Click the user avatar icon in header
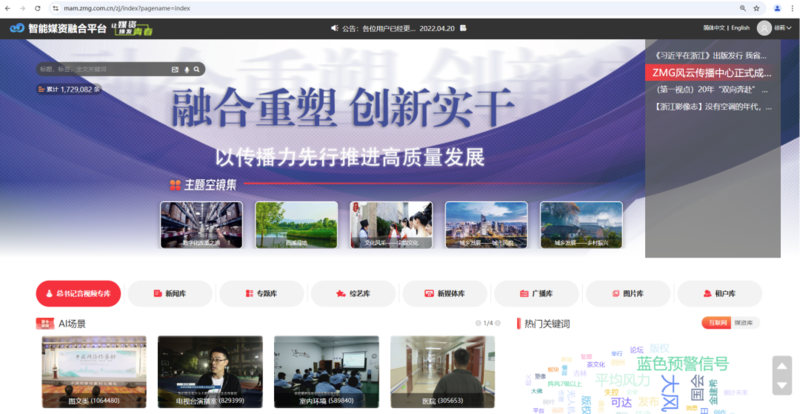This screenshot has height=414, width=800. 764,28
